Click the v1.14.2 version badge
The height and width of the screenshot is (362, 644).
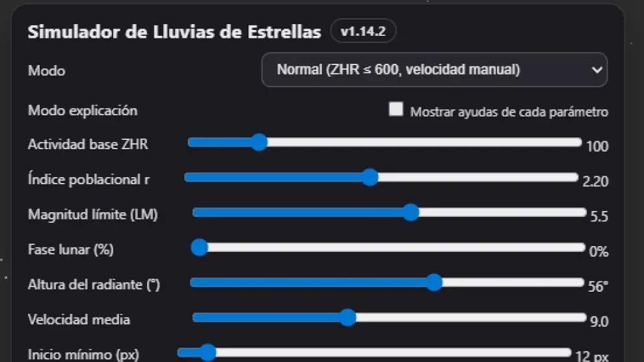[363, 31]
